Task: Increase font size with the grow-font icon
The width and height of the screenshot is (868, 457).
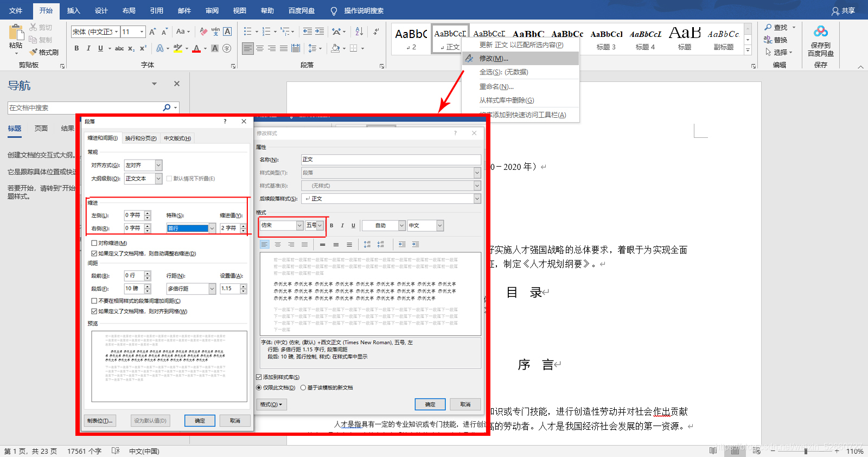Action: tap(152, 31)
